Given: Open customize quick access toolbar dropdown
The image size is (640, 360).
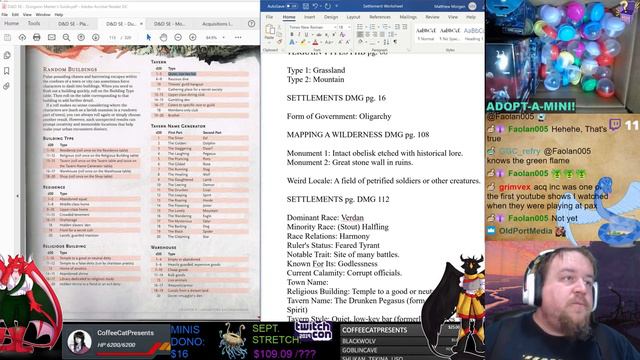Looking at the screenshot, I should (x=337, y=6).
